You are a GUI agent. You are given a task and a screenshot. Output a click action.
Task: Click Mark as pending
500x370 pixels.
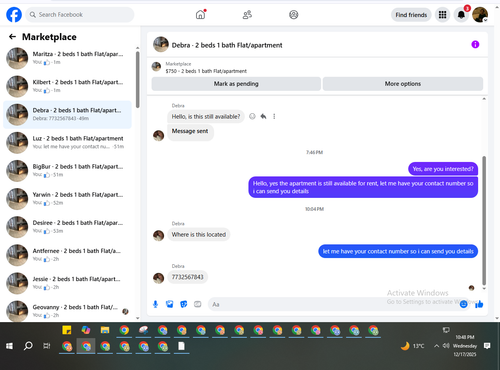coord(236,84)
